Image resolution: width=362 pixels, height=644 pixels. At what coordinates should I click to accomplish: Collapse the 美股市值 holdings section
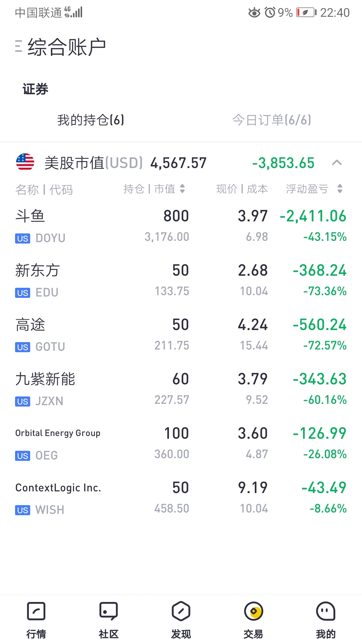pyautogui.click(x=337, y=163)
